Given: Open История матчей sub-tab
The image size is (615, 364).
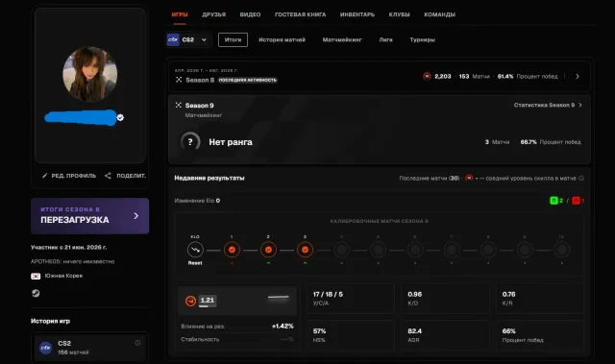Looking at the screenshot, I should (282, 39).
